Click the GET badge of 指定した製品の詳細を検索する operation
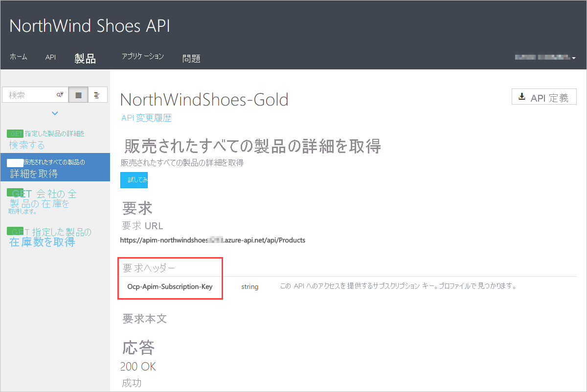Image resolution: width=587 pixels, height=392 pixels. point(14,133)
